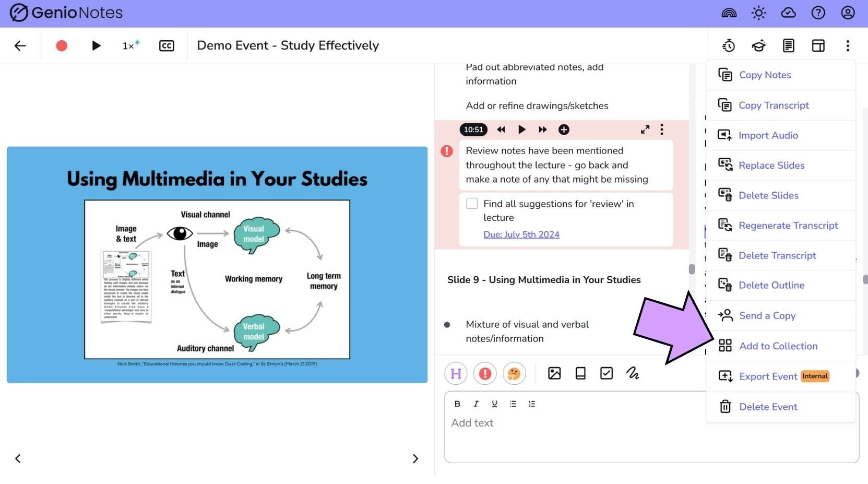The height and width of the screenshot is (484, 868).
Task: Open the 1x playback speed selector
Action: pyautogui.click(x=129, y=45)
